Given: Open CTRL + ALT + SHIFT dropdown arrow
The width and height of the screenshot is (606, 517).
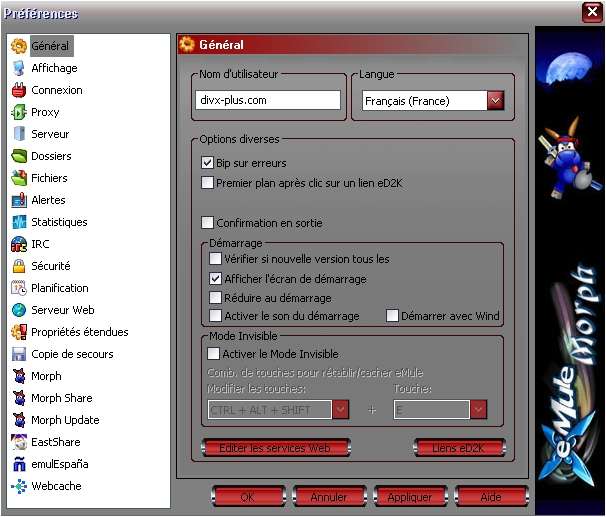Looking at the screenshot, I should click(x=340, y=410).
